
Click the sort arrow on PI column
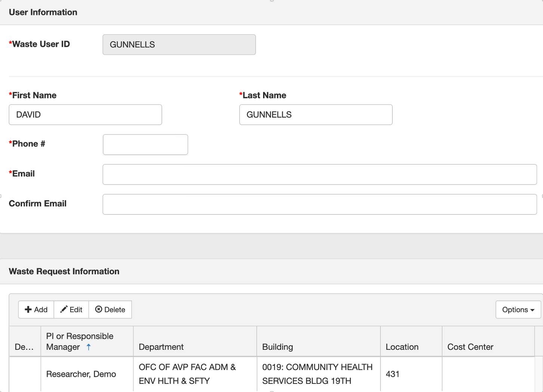89,347
